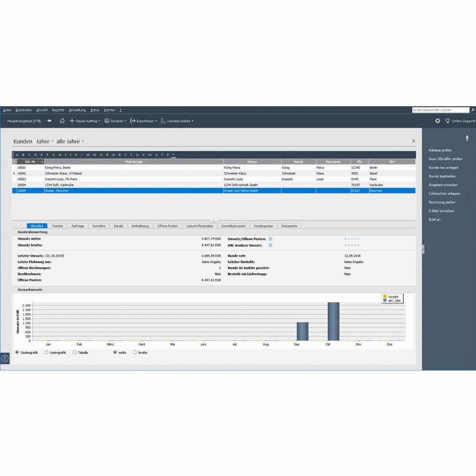The width and height of the screenshot is (476, 476).
Task: Switch to the Offene Posten tab
Action: (x=168, y=226)
